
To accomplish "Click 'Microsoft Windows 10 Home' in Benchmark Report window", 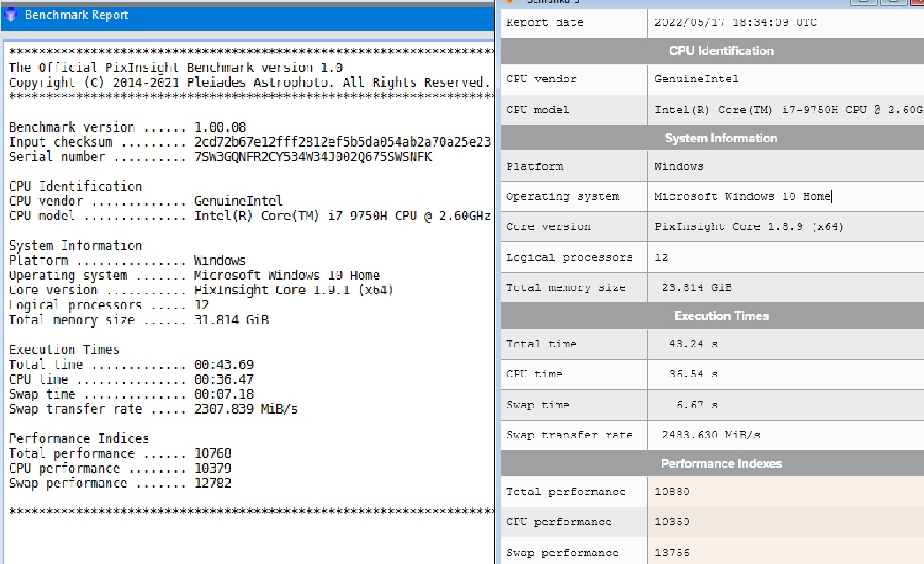I will click(x=287, y=276).
